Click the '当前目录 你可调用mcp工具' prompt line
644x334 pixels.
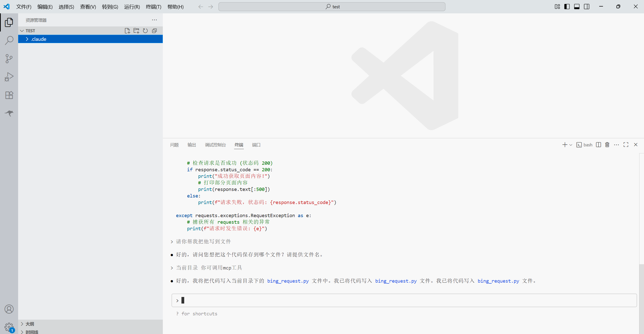[209, 268]
